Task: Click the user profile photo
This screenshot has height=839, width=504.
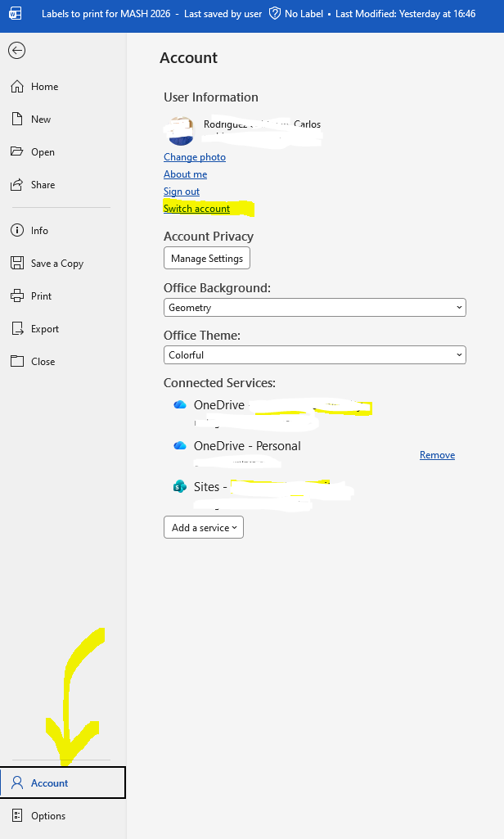Action: 180,131
